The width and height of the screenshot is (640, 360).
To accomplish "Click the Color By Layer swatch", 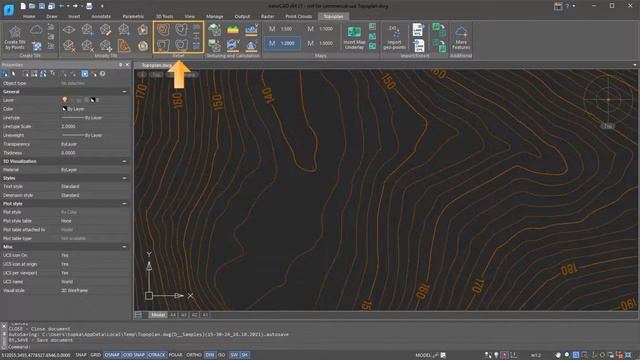I will pyautogui.click(x=64, y=109).
